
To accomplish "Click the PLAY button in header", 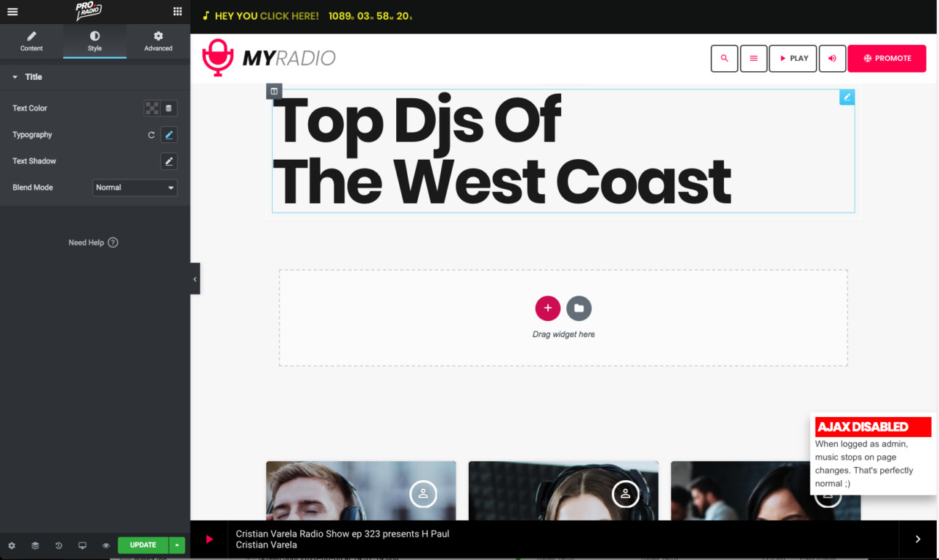I will (793, 59).
